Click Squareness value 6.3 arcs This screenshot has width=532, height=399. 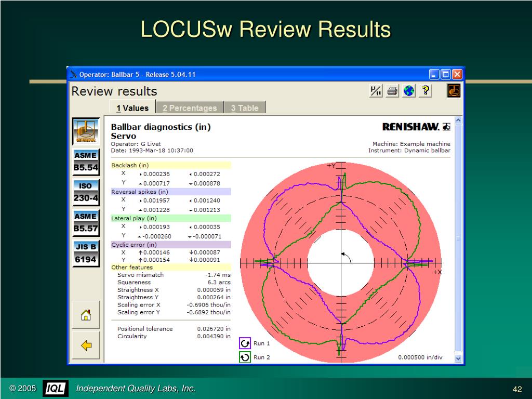point(219,282)
